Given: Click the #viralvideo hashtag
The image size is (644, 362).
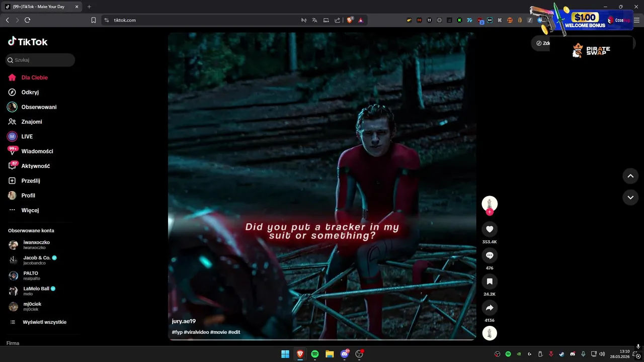Looking at the screenshot, I should point(196,332).
